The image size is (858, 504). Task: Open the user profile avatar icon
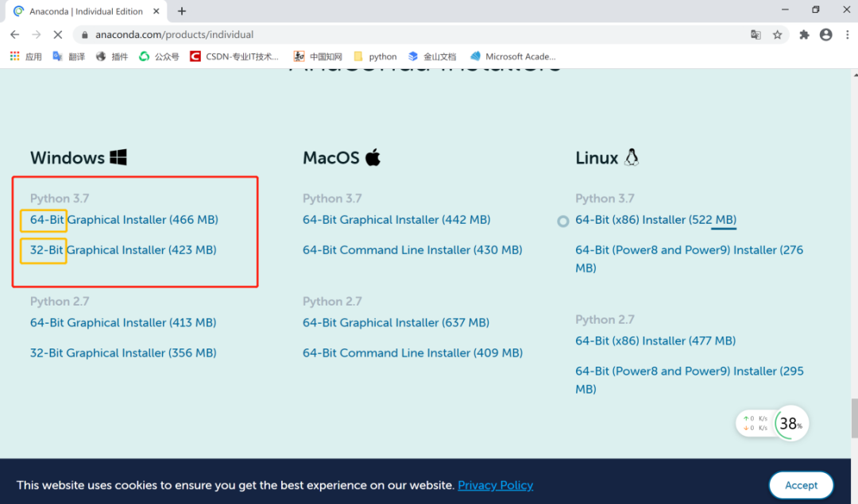pos(825,34)
